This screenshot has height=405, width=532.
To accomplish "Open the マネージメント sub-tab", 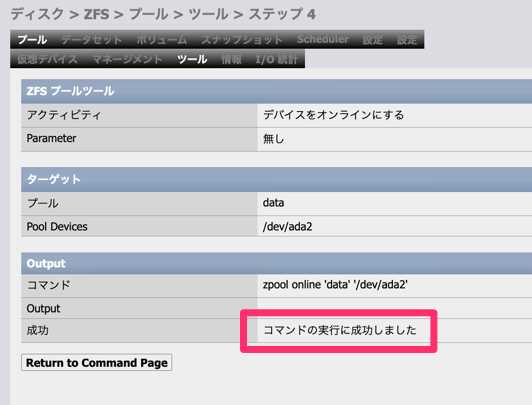I will point(127,59).
